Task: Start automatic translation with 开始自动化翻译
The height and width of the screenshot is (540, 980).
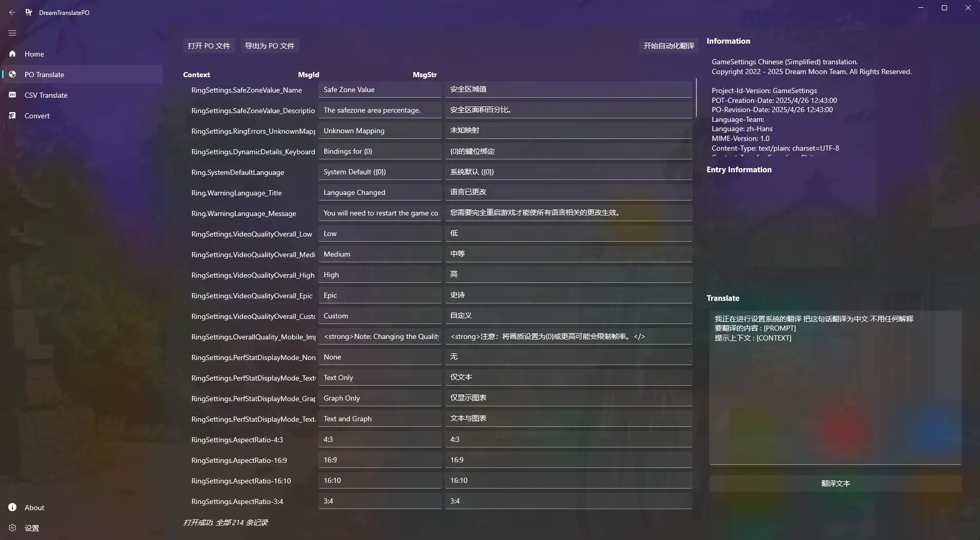Action: 669,46
